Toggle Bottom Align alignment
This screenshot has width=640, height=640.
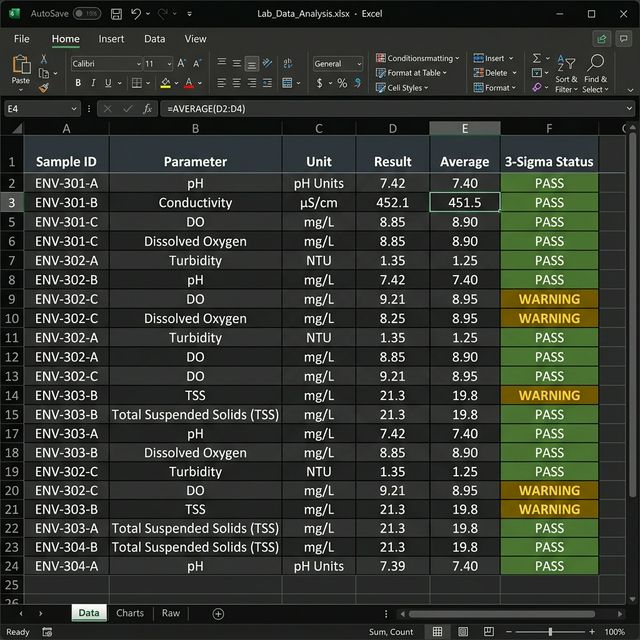click(x=252, y=64)
